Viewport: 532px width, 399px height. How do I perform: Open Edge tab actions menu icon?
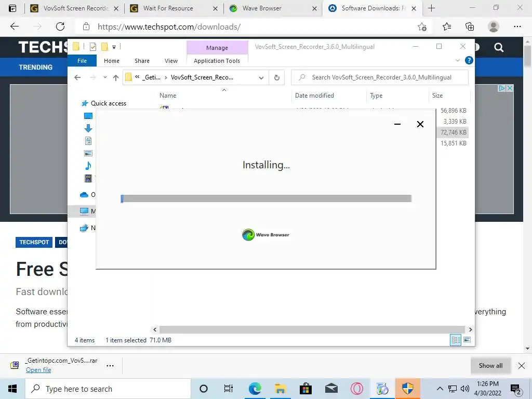pos(12,8)
